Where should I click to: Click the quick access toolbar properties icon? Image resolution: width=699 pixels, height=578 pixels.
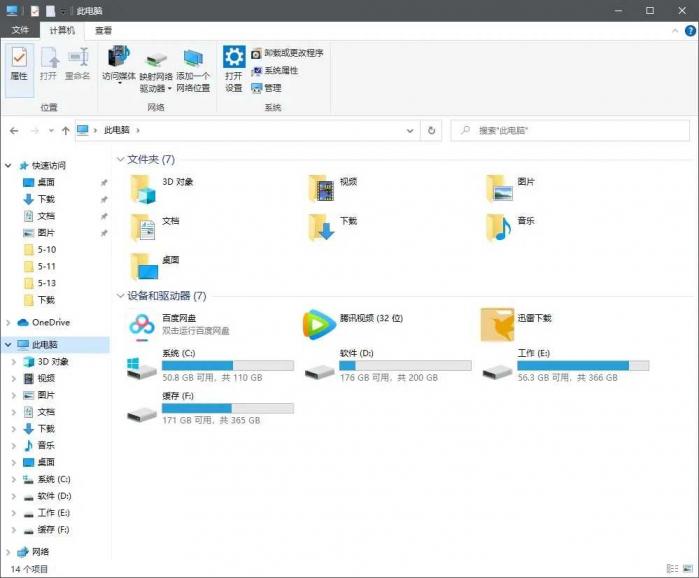(35, 11)
